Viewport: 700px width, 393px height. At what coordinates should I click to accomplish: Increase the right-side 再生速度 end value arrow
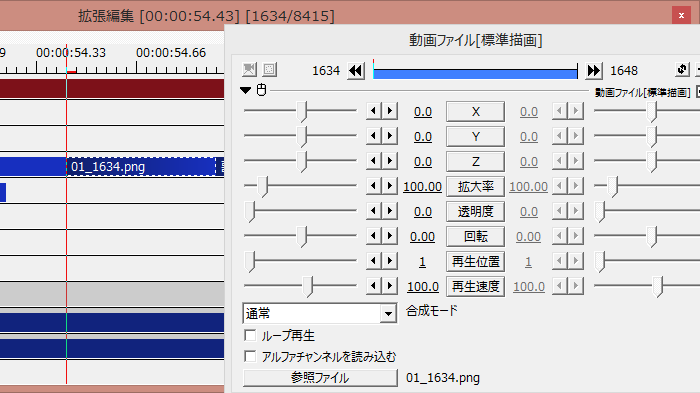[576, 286]
